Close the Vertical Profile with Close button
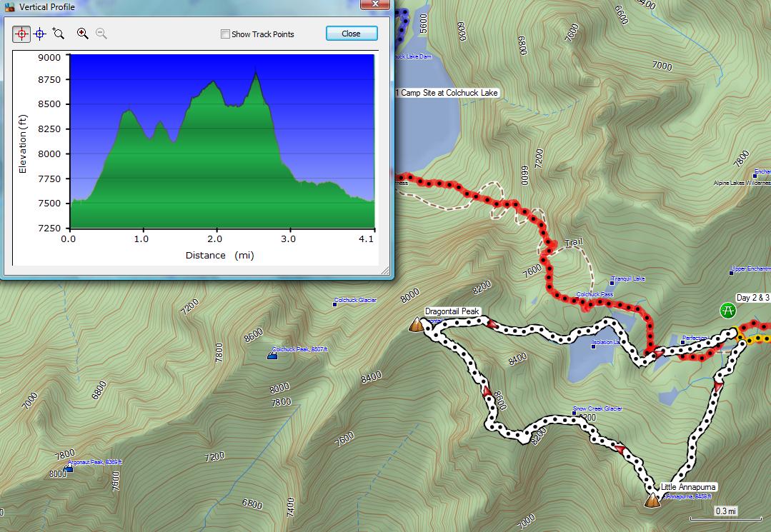 coord(352,34)
